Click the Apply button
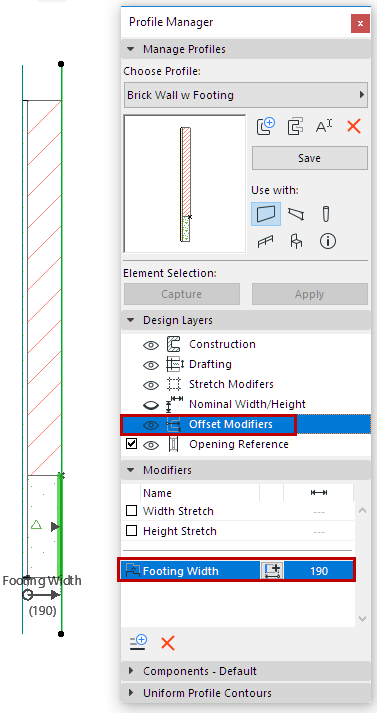The image size is (377, 713). tap(310, 294)
